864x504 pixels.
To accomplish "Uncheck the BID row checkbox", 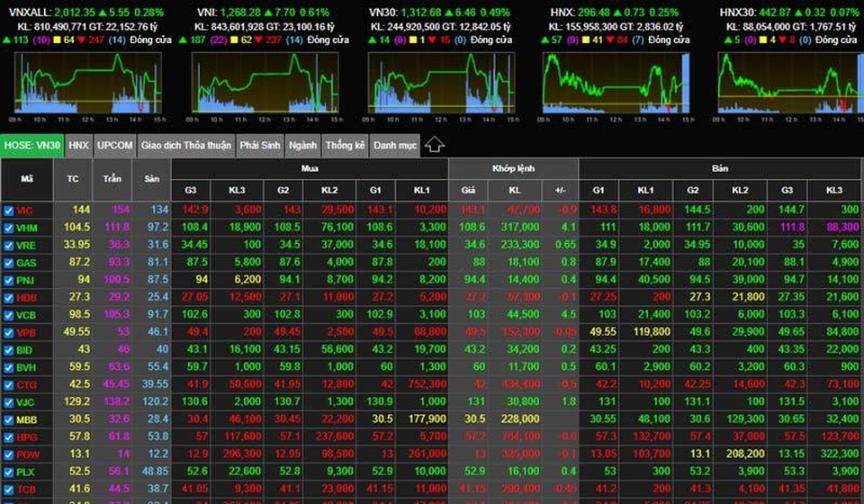I will 8,350.
